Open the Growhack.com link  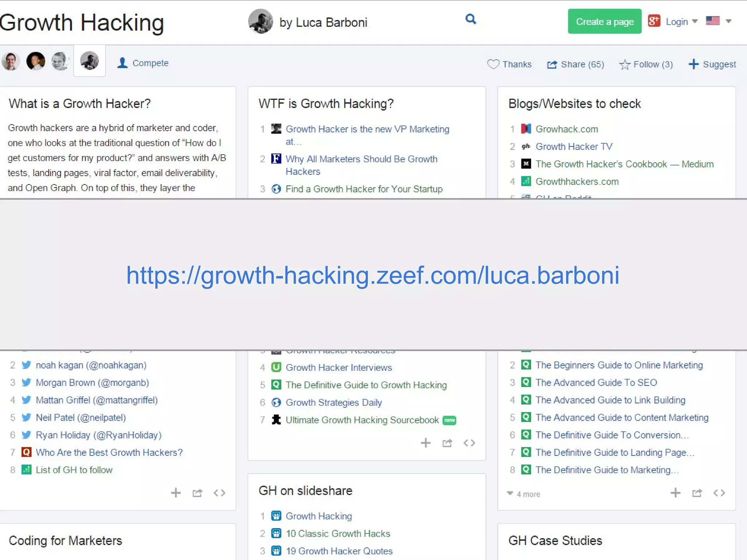tap(567, 129)
